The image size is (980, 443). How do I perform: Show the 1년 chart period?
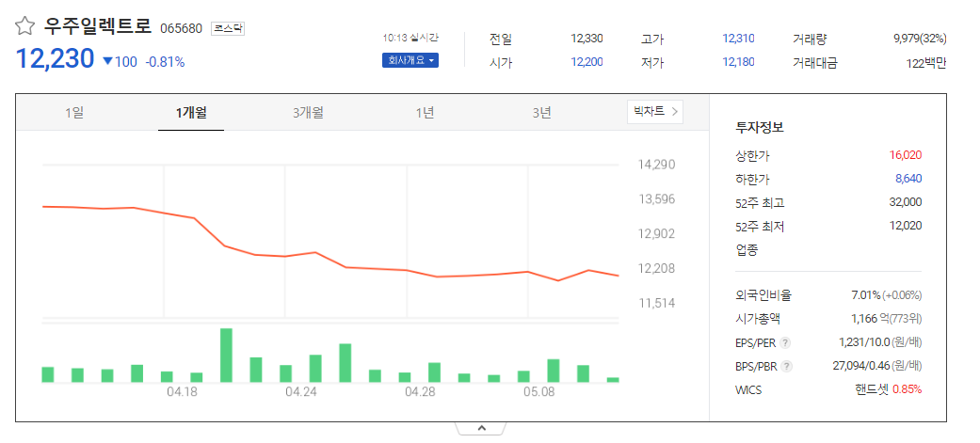(x=425, y=113)
